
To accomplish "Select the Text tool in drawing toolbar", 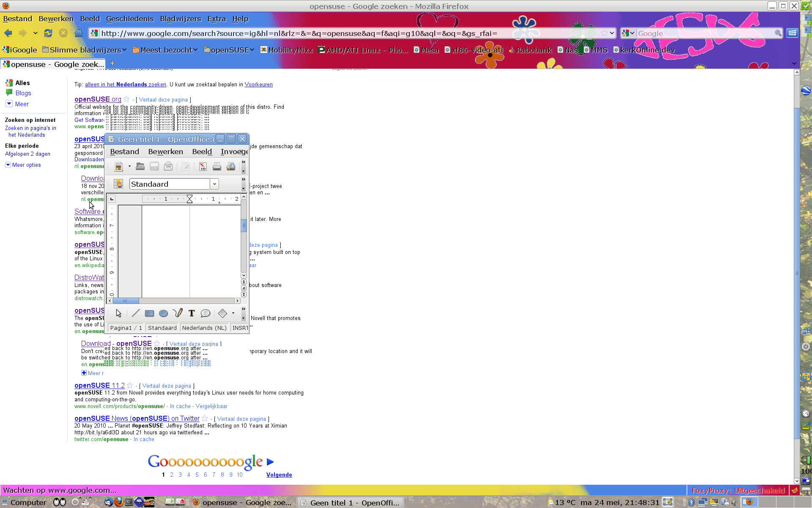I will [192, 313].
